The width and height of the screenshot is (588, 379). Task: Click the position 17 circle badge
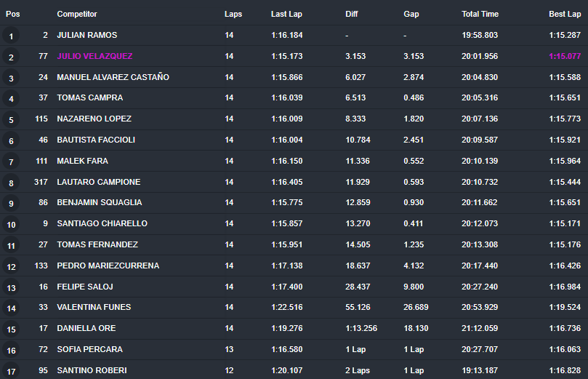[x=11, y=371]
